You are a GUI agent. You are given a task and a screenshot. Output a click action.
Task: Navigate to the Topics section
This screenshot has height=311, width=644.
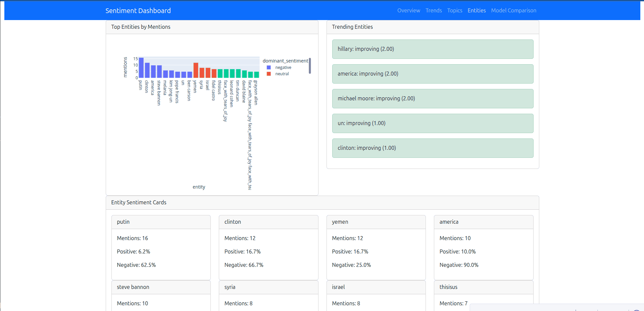(x=455, y=10)
